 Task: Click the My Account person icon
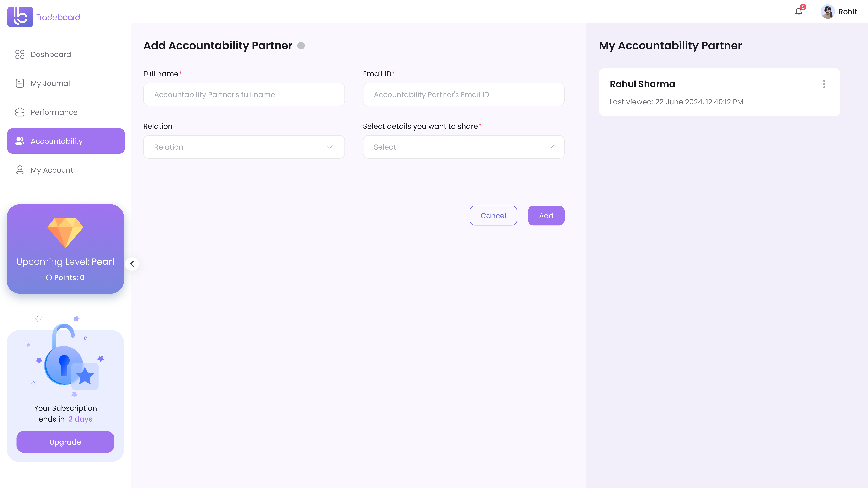click(20, 170)
